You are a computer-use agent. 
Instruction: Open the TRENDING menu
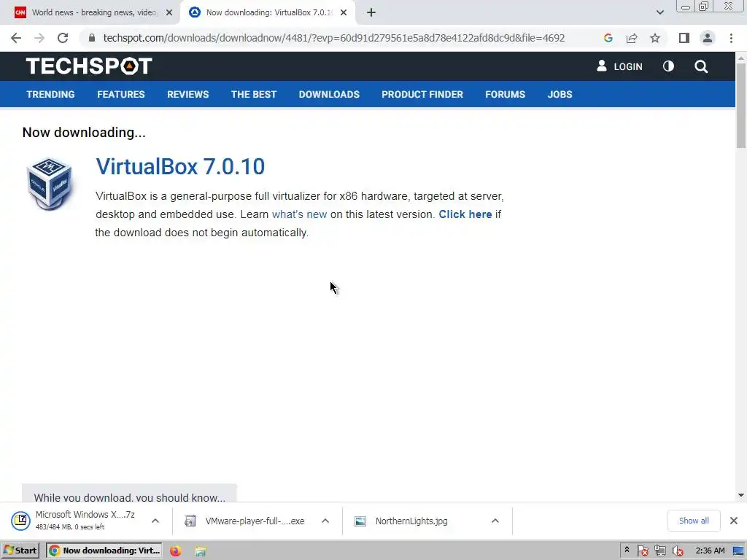(50, 94)
